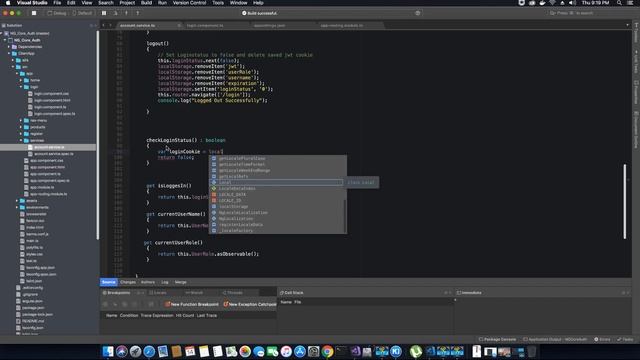Show the Errors pad
The height and width of the screenshot is (360, 640).
point(602,339)
